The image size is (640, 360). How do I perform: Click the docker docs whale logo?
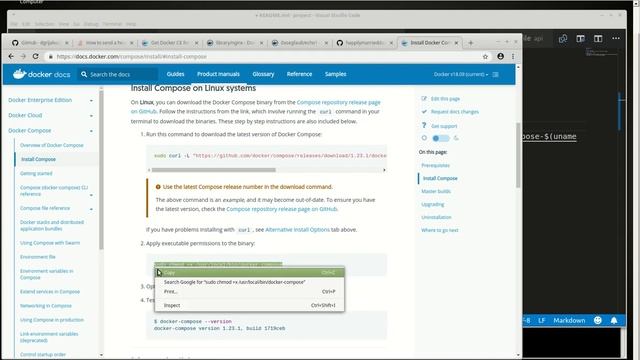tap(19, 74)
